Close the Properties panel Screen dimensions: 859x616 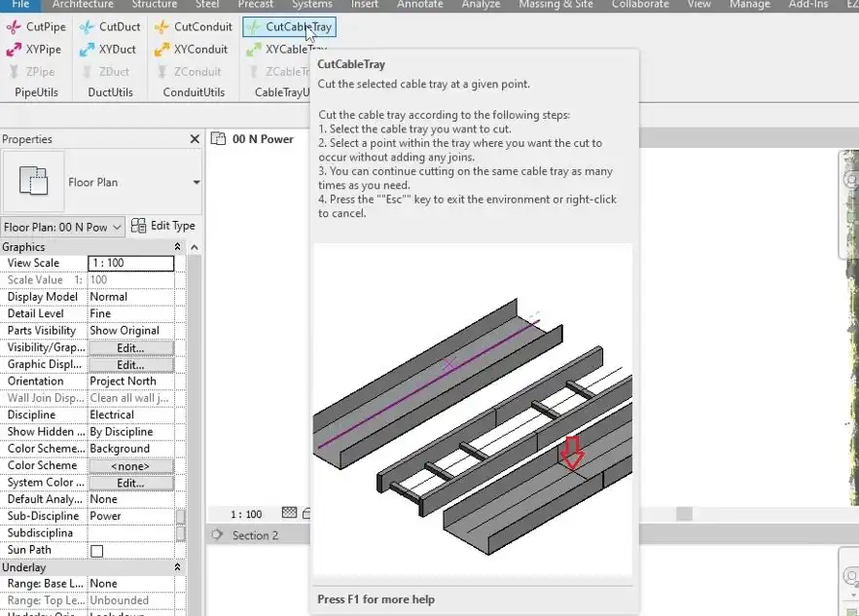coord(195,139)
